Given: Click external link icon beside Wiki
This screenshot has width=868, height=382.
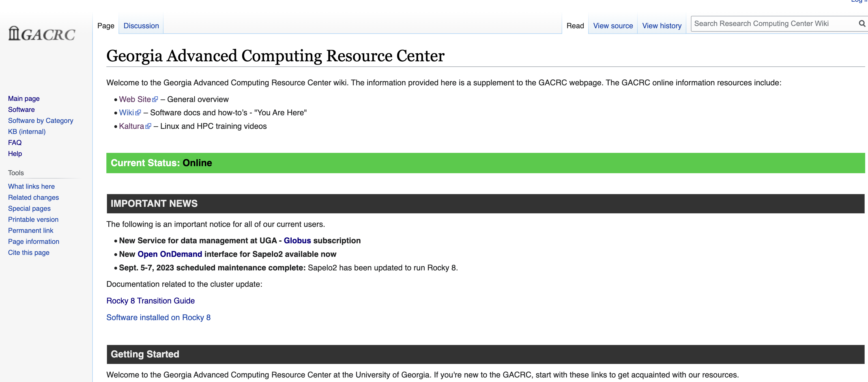Looking at the screenshot, I should click(x=138, y=113).
